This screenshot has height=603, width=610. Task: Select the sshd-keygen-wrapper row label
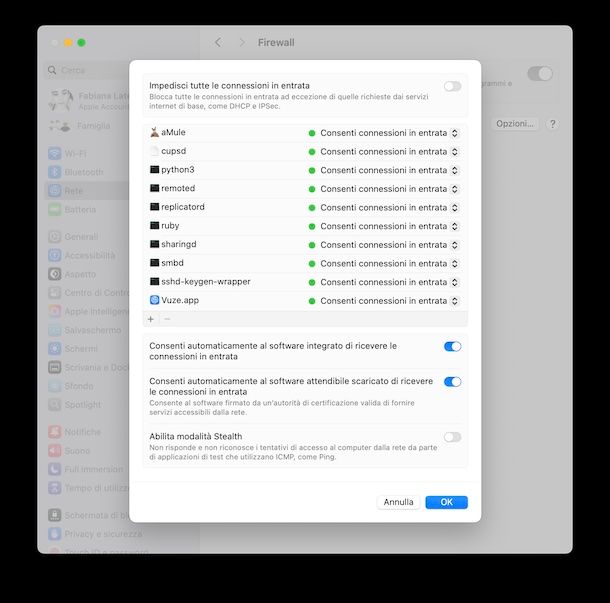coord(206,282)
